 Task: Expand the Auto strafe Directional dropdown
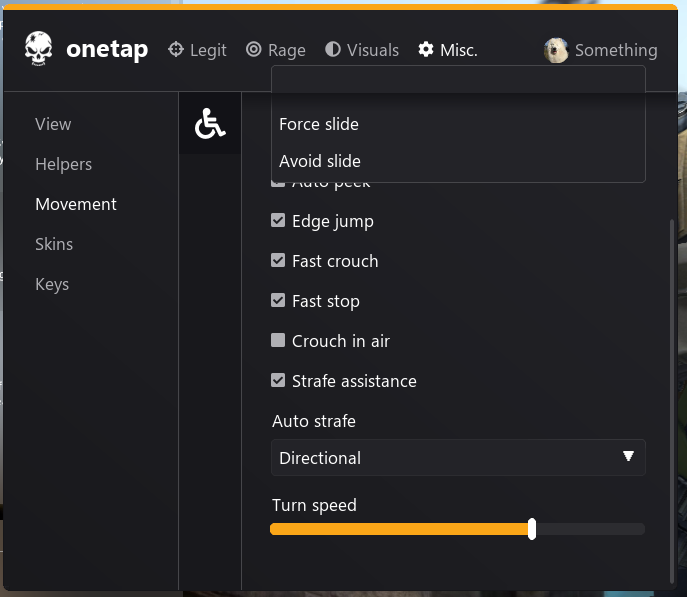click(458, 458)
